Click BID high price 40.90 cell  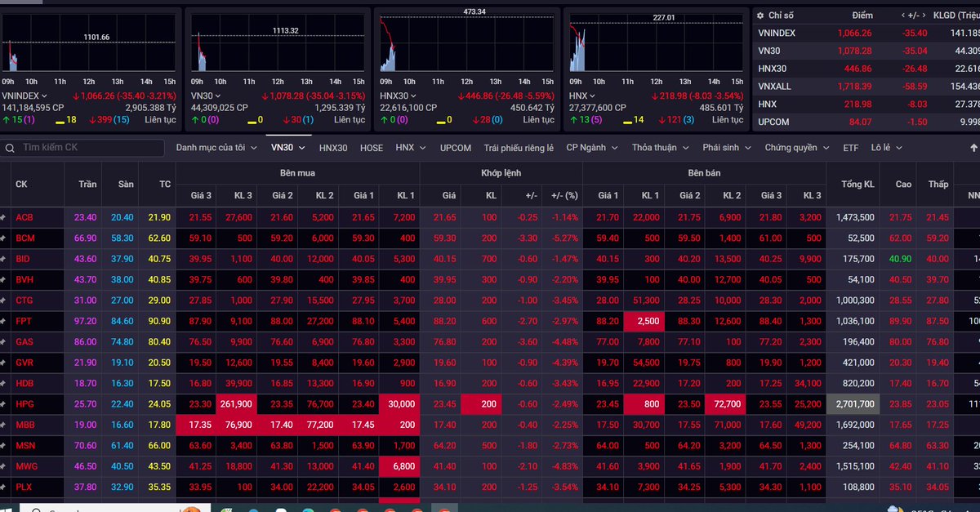(900, 259)
